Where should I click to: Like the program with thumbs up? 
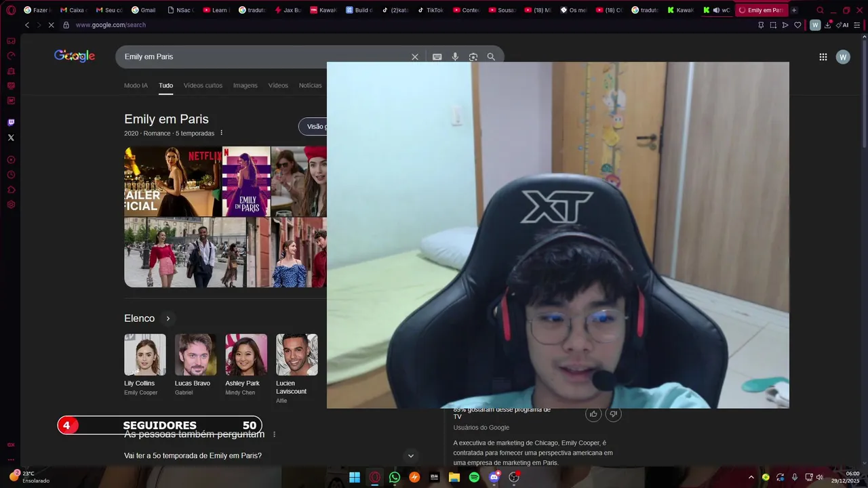pyautogui.click(x=593, y=414)
